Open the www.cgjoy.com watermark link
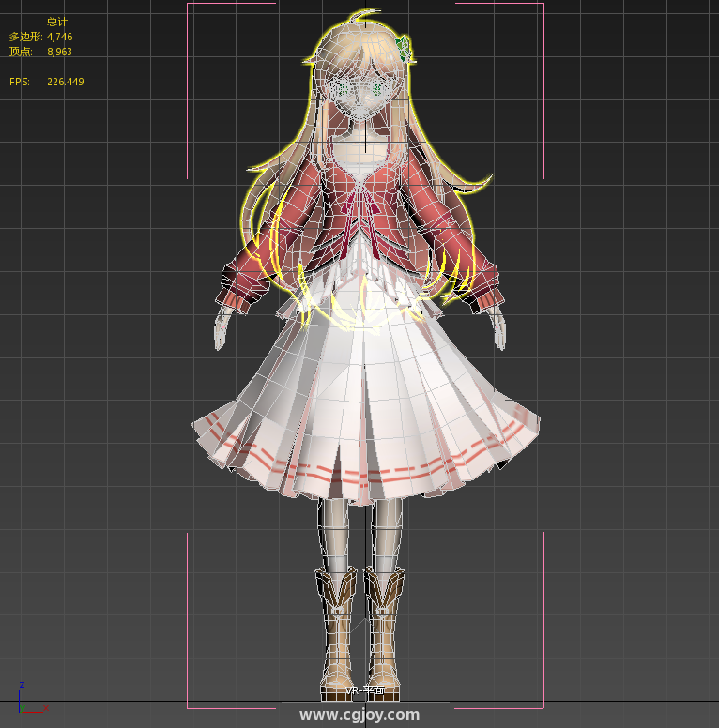 359,715
